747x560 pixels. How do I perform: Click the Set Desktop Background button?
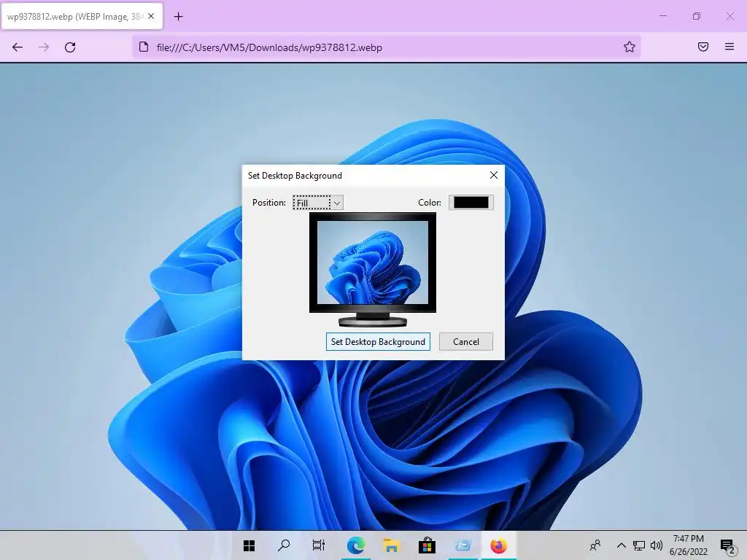click(x=378, y=342)
